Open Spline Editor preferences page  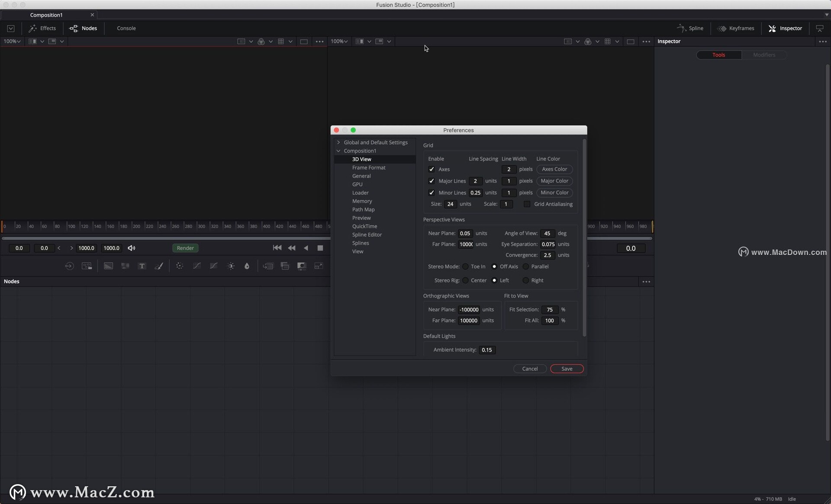coord(367,234)
